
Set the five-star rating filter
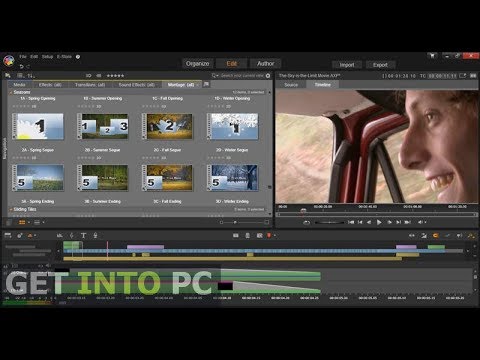tap(115, 76)
